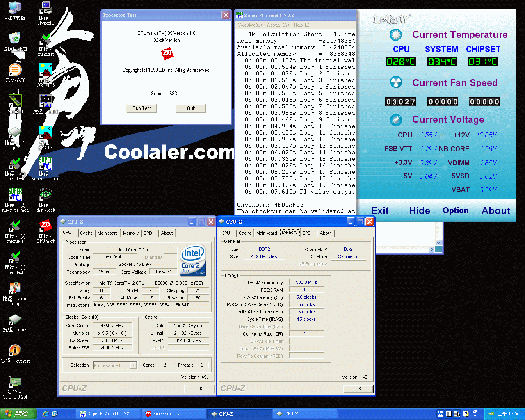This screenshot has width=525, height=420.
Task: Click the CPU fan speed 03027 readout
Action: pos(401,102)
